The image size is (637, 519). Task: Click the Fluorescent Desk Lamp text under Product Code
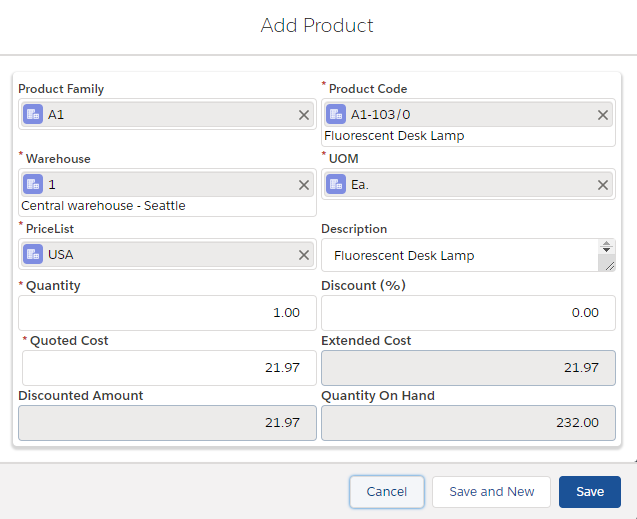pyautogui.click(x=394, y=136)
